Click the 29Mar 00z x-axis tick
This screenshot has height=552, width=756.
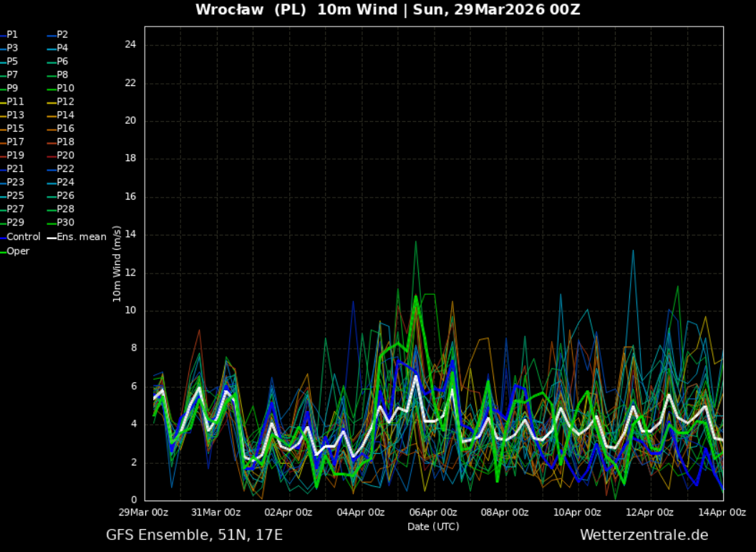(x=145, y=512)
